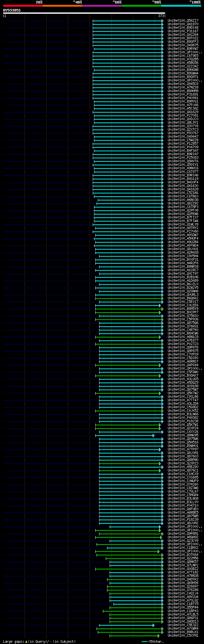204x644 pixels.
Task: Open hit label UniRef100_P25083
Action: point(183,157)
